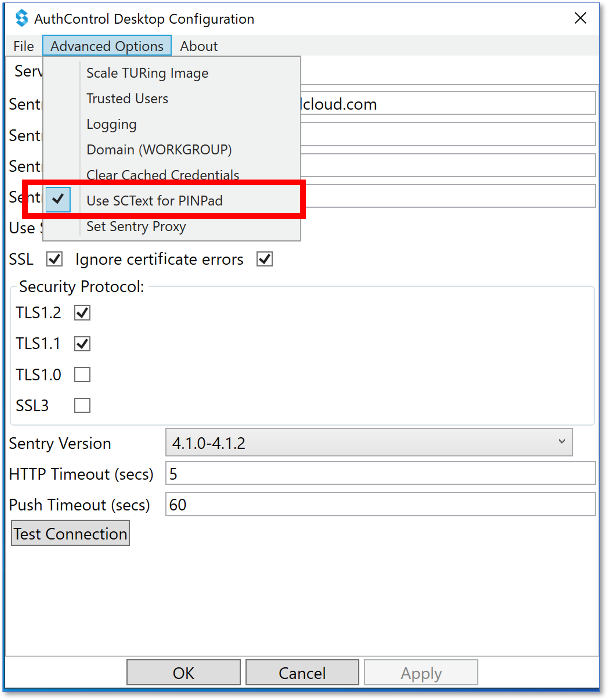Click the field containing cloud.com
Screen dimensions: 608x700
click(448, 103)
